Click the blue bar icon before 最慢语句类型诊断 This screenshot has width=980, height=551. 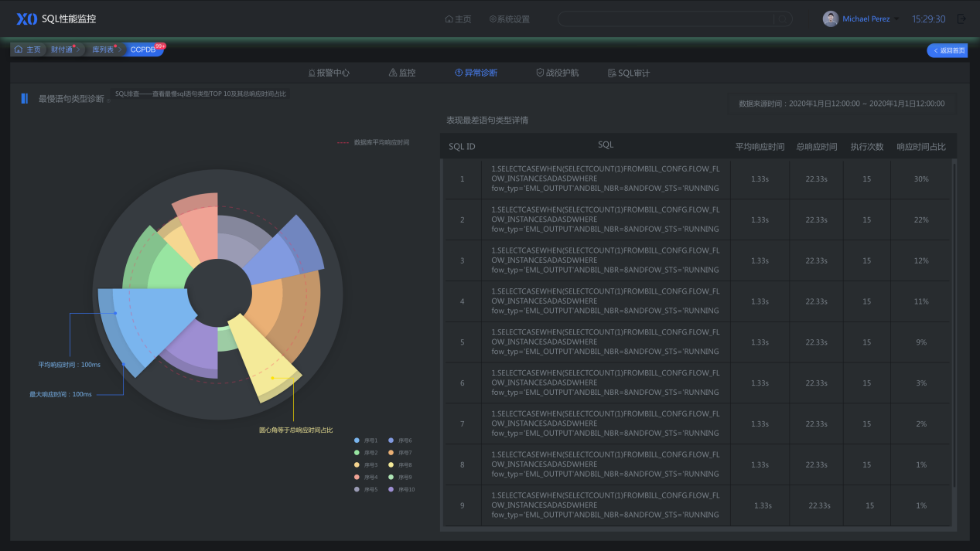(x=25, y=98)
